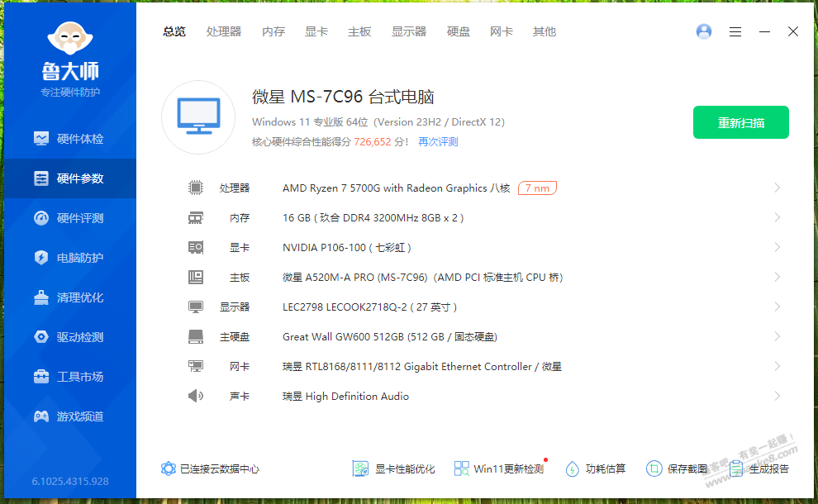
Task: Switch to the 硬盘 tab
Action: coord(459,31)
